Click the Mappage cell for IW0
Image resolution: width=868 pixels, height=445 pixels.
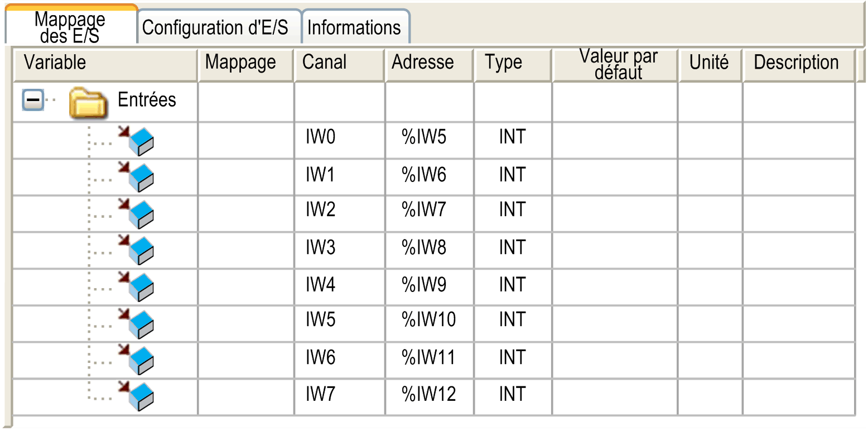pyautogui.click(x=245, y=140)
